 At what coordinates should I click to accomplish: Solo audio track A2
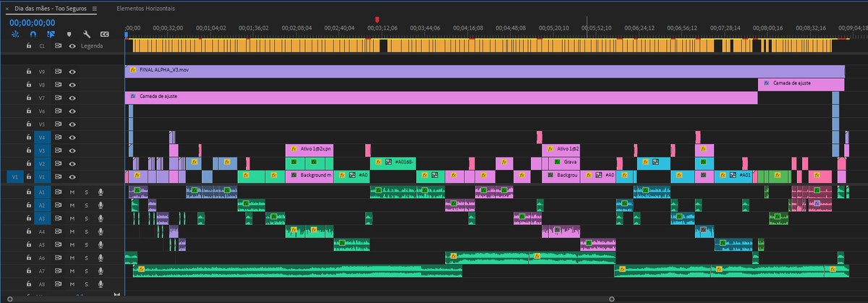[86, 205]
